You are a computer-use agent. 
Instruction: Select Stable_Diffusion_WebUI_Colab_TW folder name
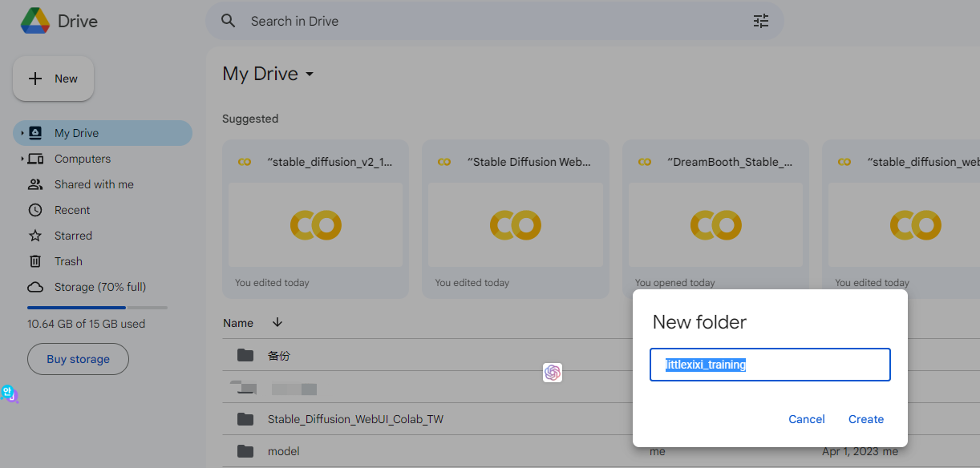pos(355,419)
